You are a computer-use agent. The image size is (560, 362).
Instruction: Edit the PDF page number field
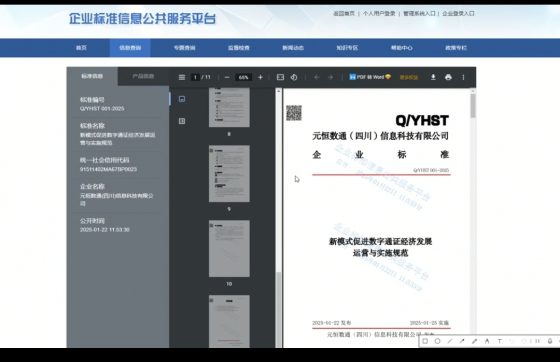coord(195,77)
